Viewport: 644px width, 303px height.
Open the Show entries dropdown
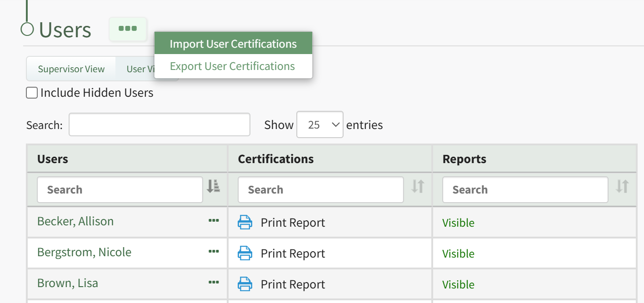(x=320, y=124)
